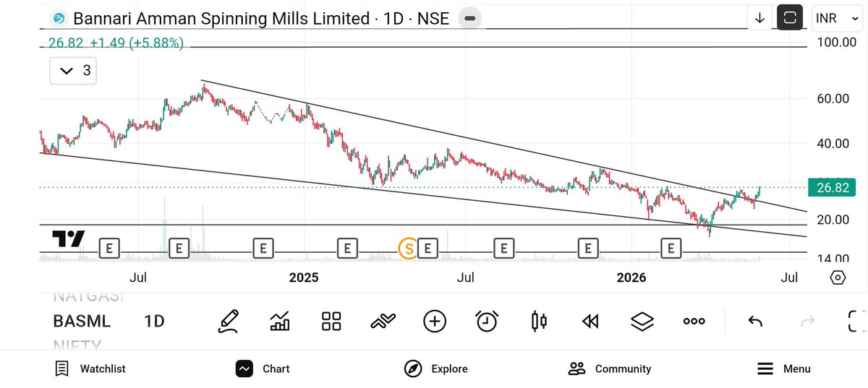868x388 pixels.
Task: Open the Watchlist tab
Action: click(x=90, y=368)
